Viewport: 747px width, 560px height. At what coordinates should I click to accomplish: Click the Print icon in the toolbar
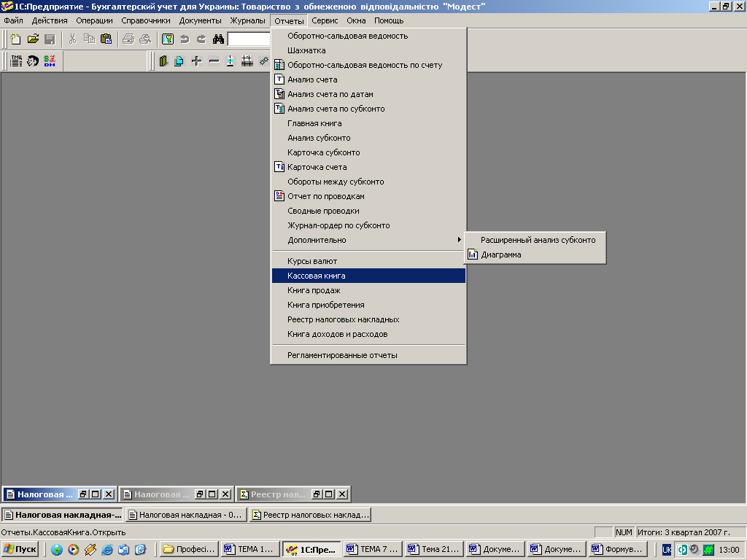[128, 39]
